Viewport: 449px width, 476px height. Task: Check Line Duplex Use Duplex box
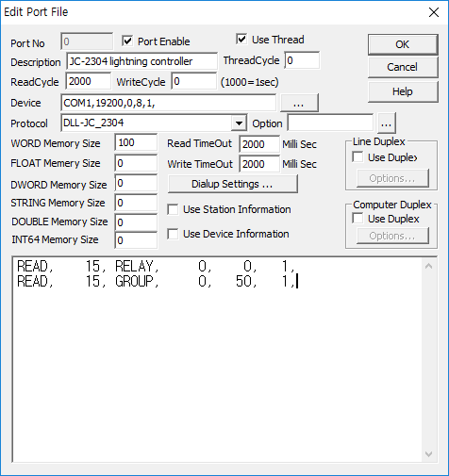(x=358, y=156)
